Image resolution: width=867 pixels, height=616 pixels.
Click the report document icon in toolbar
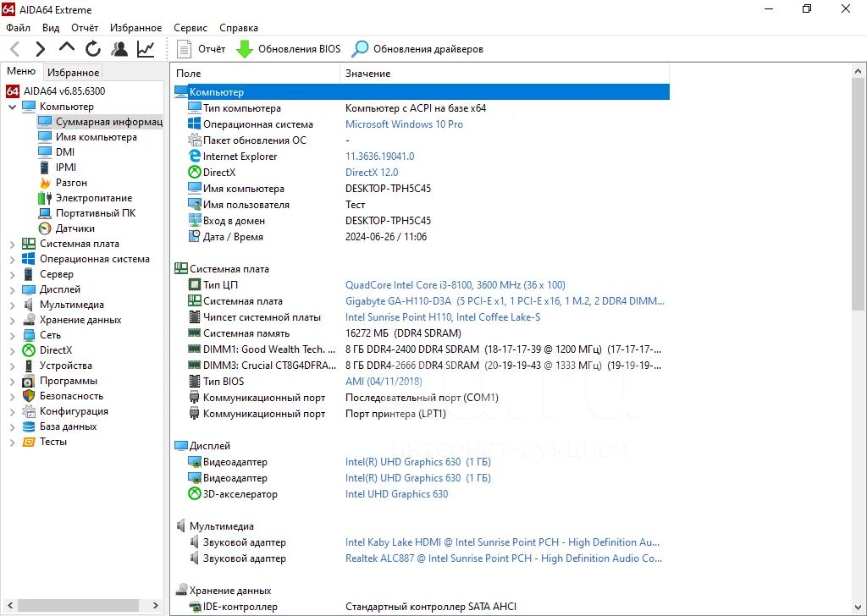tap(184, 49)
